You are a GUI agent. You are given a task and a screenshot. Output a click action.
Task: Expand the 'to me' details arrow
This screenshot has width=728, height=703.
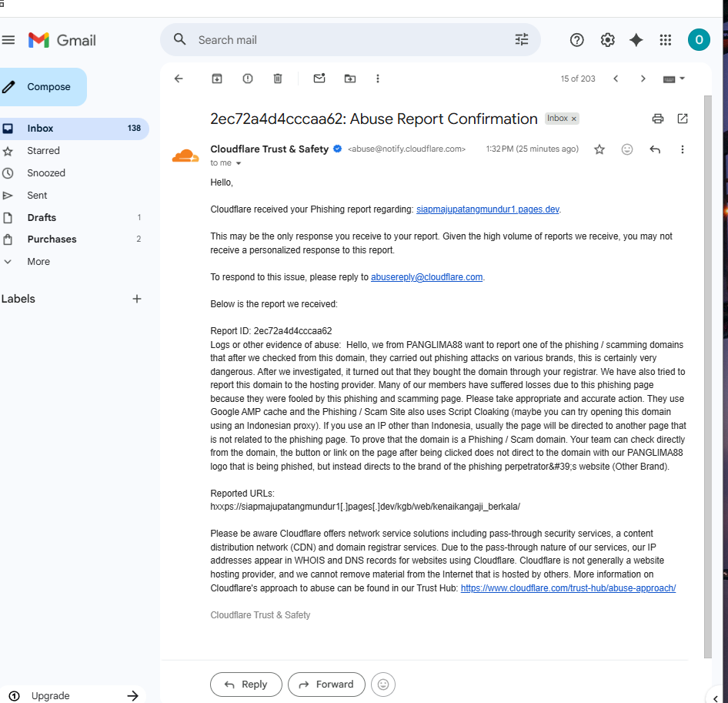[239, 163]
